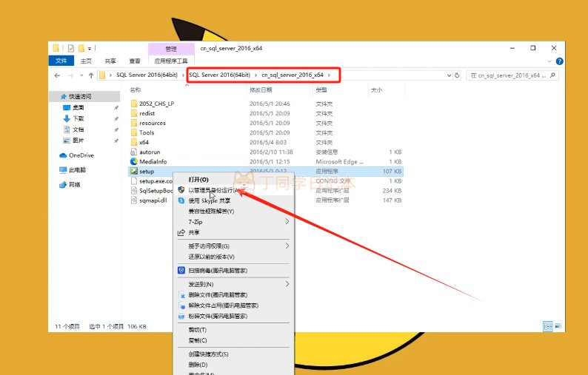Refresh the current folder
Viewport: 588px width, 375px height.
click(x=457, y=75)
